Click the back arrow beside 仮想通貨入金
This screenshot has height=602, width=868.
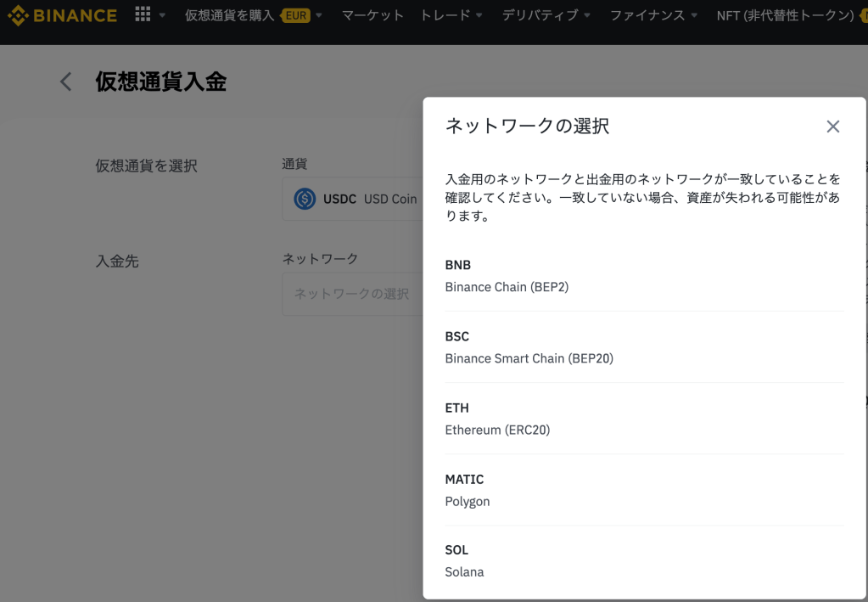[66, 82]
